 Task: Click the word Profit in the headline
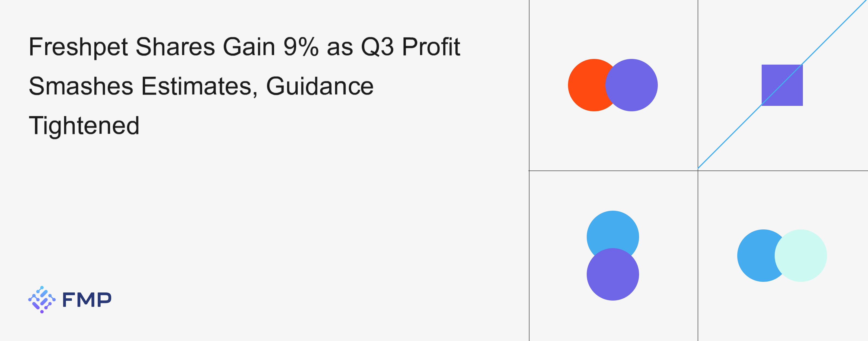431,47
